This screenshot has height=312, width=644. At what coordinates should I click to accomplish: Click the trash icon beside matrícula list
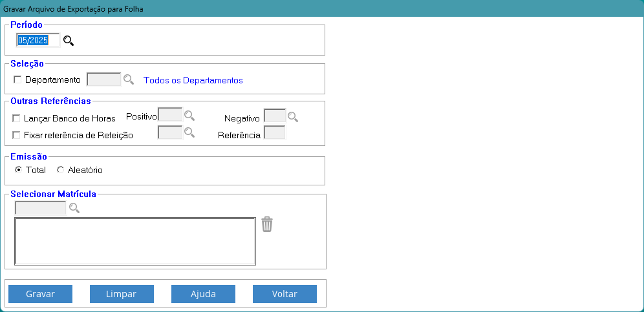[x=267, y=224]
